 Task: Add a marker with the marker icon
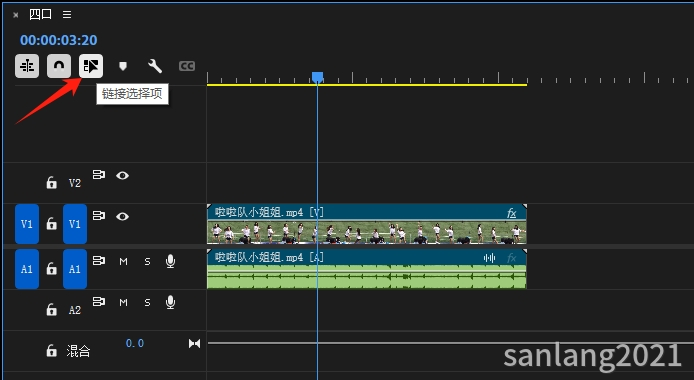click(x=123, y=66)
